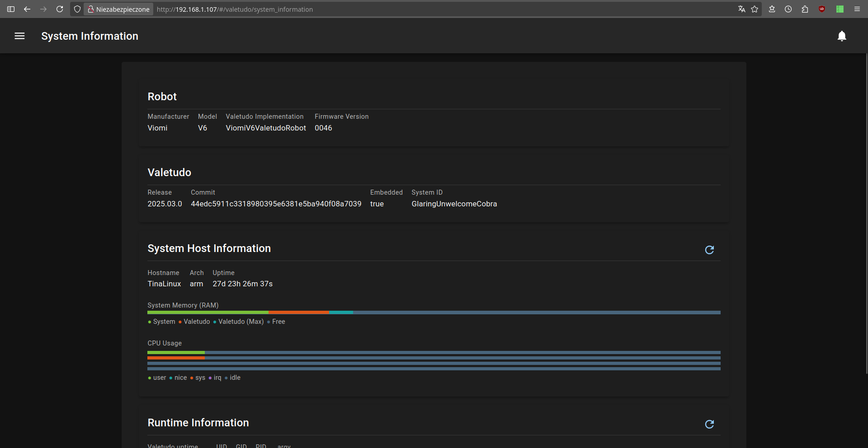Image resolution: width=868 pixels, height=448 pixels.
Task: Click the Niezabezpieczone security badge
Action: point(118,9)
